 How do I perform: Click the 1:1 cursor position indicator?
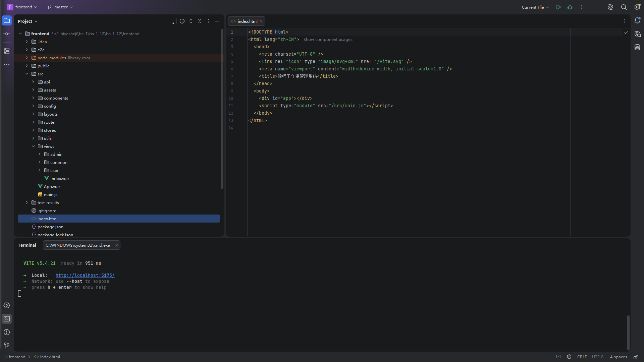pos(558,357)
